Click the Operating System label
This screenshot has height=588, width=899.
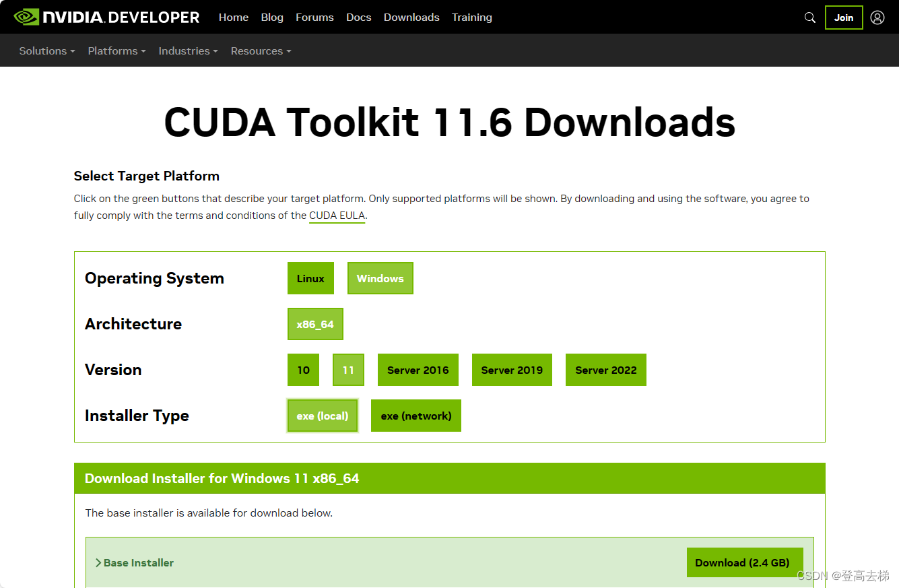(x=154, y=278)
